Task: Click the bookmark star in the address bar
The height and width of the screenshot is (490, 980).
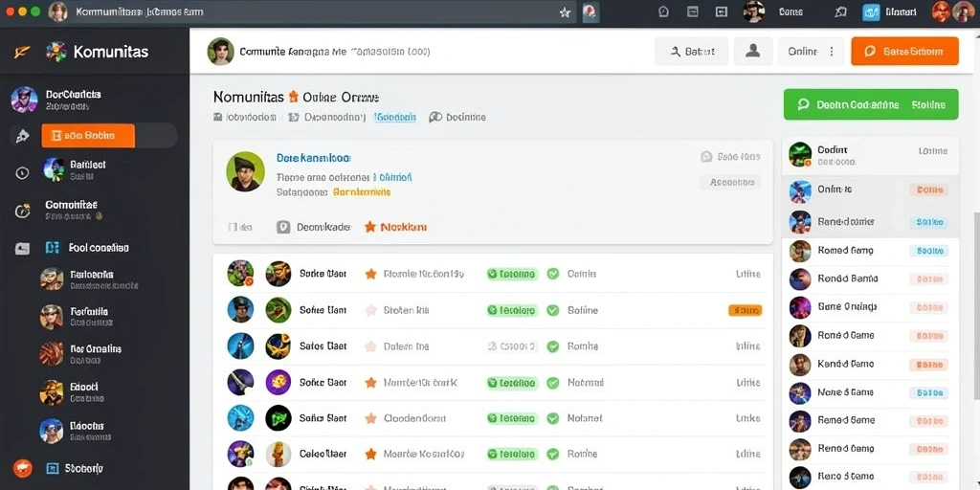Action: coord(565,11)
